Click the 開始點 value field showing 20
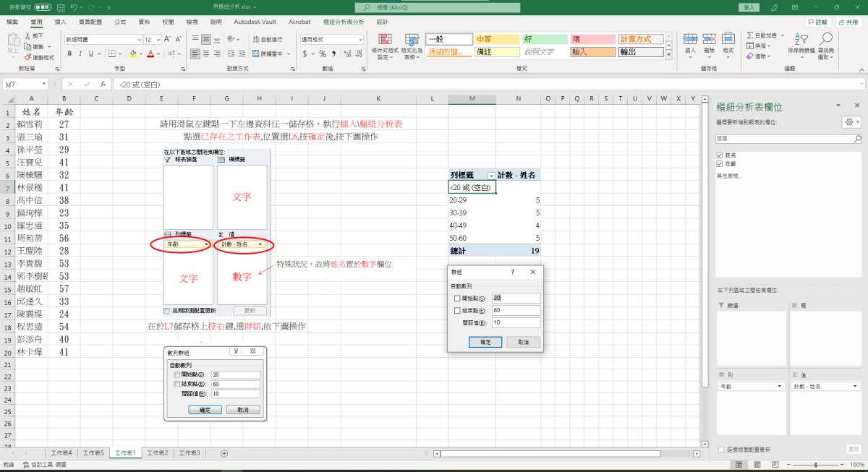 [x=516, y=298]
